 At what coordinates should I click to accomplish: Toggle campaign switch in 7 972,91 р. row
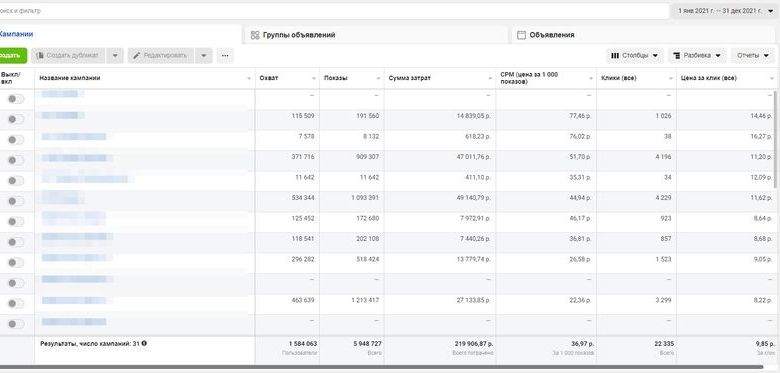pyautogui.click(x=15, y=221)
